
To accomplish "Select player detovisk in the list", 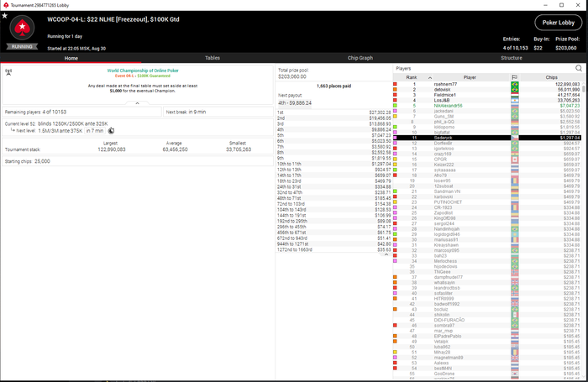I will pyautogui.click(x=487, y=90).
